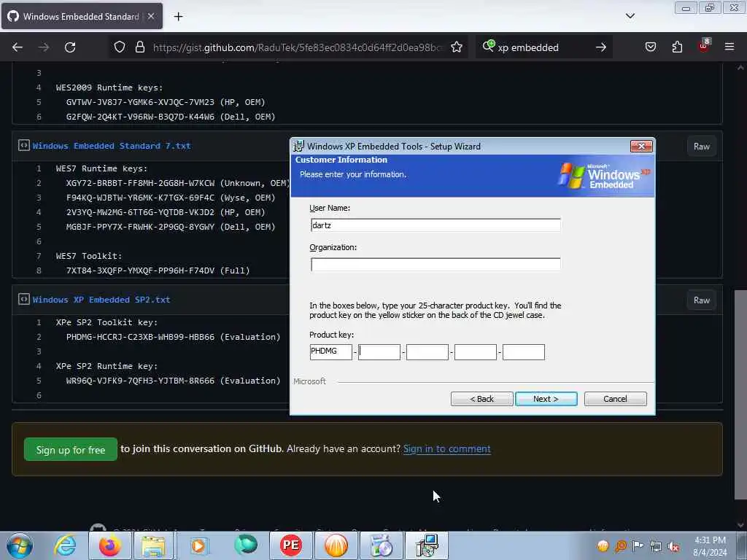Image resolution: width=747 pixels, height=560 pixels.
Task: Click Back in the Setup Wizard
Action: click(x=481, y=399)
